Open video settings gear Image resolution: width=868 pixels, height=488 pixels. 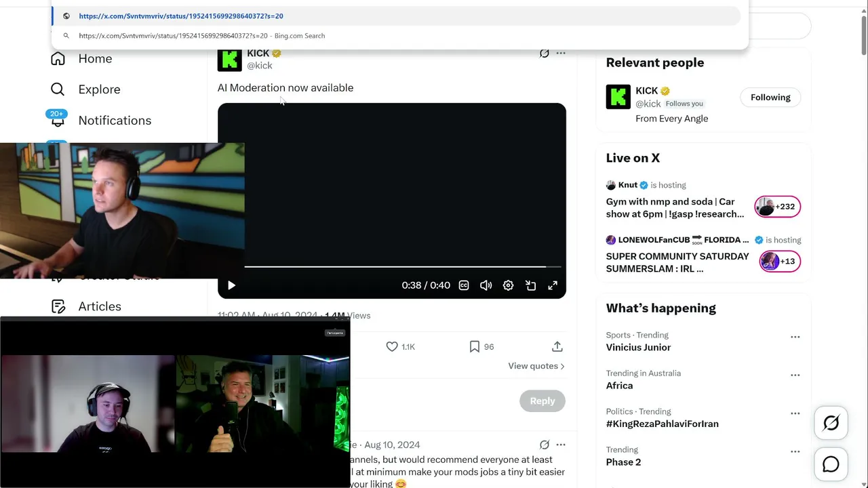click(x=508, y=285)
